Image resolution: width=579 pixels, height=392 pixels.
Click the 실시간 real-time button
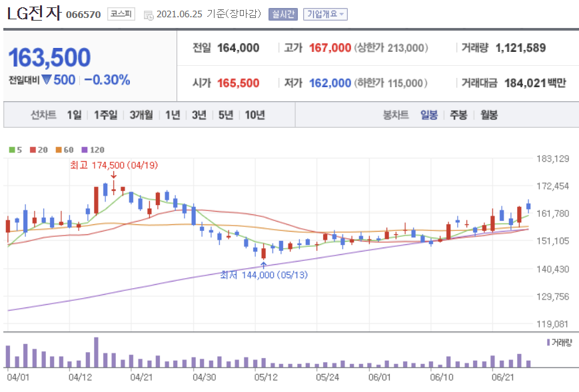[283, 14]
